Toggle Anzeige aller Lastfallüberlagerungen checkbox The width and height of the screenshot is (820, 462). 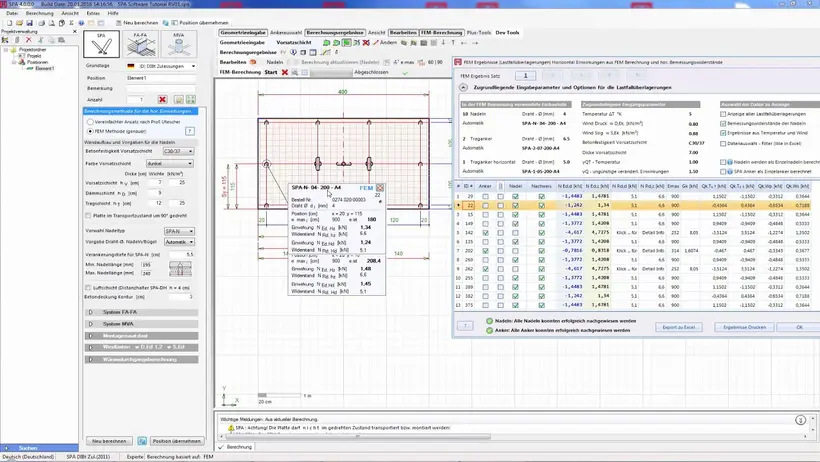point(723,114)
